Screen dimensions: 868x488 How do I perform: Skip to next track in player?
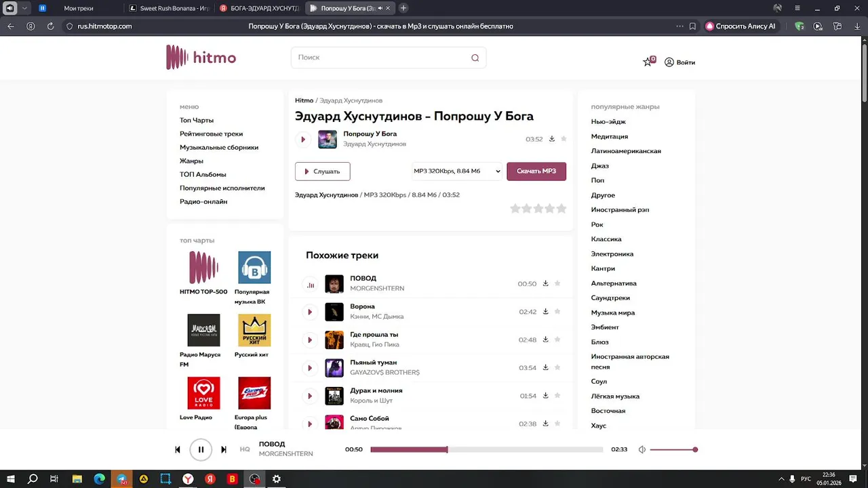click(224, 449)
